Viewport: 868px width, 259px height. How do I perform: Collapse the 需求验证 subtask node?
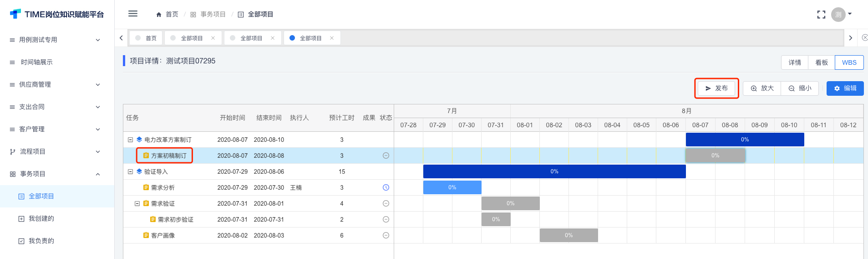137,203
